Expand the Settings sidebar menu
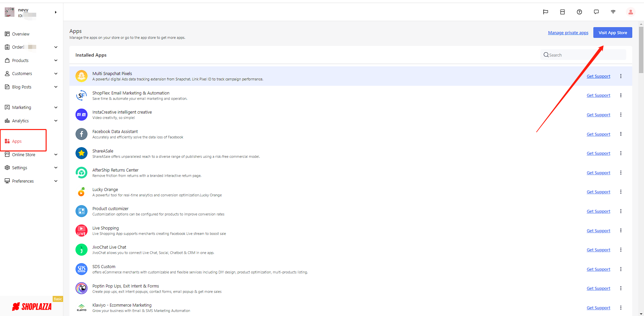 (56, 168)
